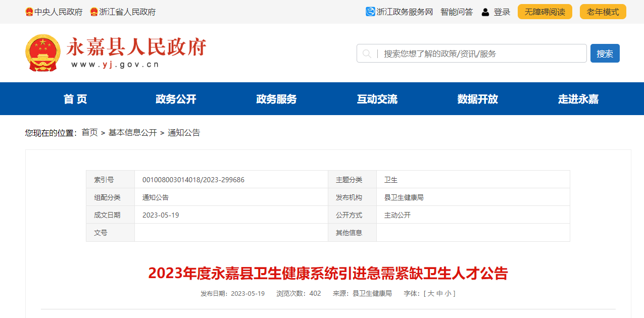Open the 政务服务 navigation menu
This screenshot has width=644, height=318.
276,99
